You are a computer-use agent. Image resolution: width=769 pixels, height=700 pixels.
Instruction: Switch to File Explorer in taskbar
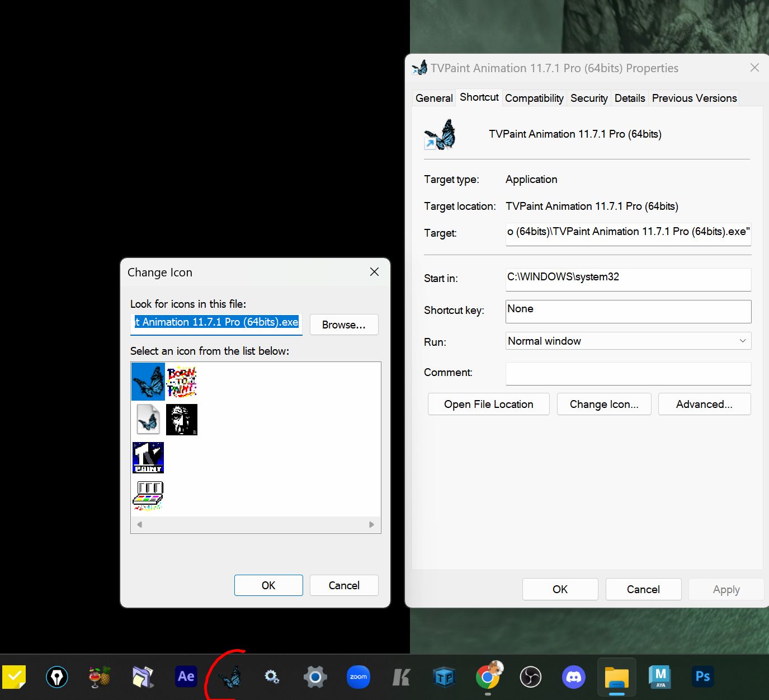click(x=617, y=677)
